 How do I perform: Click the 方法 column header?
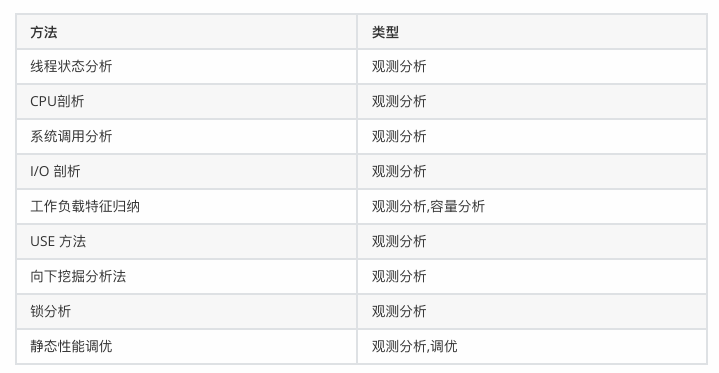point(187,32)
